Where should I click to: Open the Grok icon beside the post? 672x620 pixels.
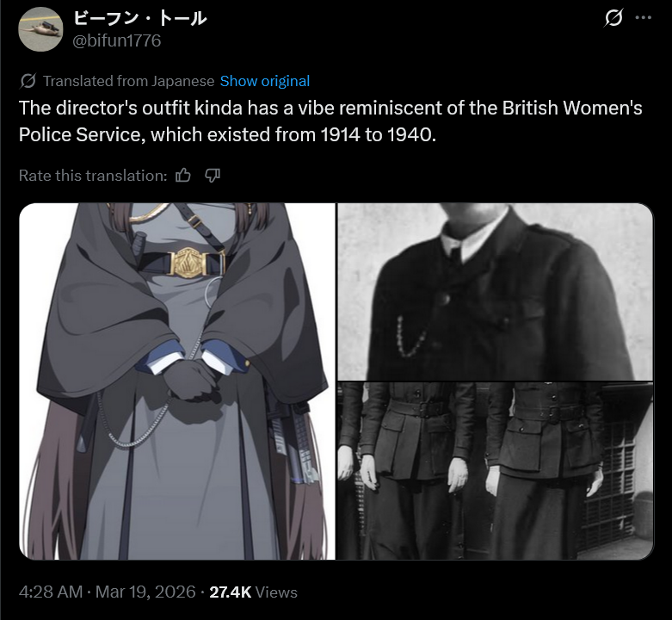point(613,18)
